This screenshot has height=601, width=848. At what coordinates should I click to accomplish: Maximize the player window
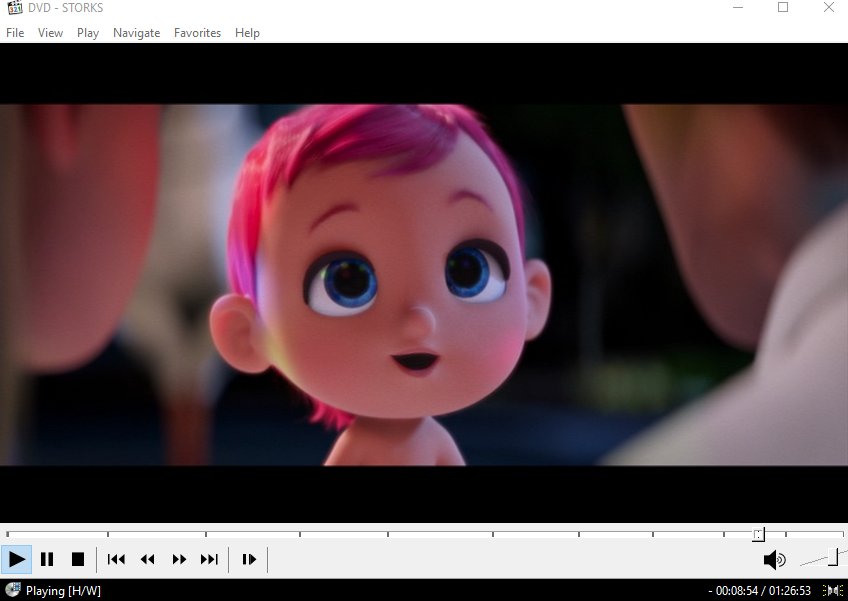[x=783, y=8]
